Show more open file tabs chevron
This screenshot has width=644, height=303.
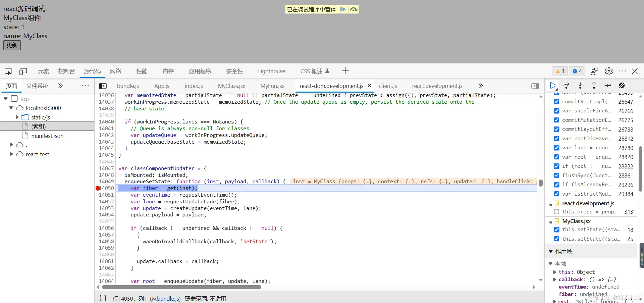pos(481,86)
